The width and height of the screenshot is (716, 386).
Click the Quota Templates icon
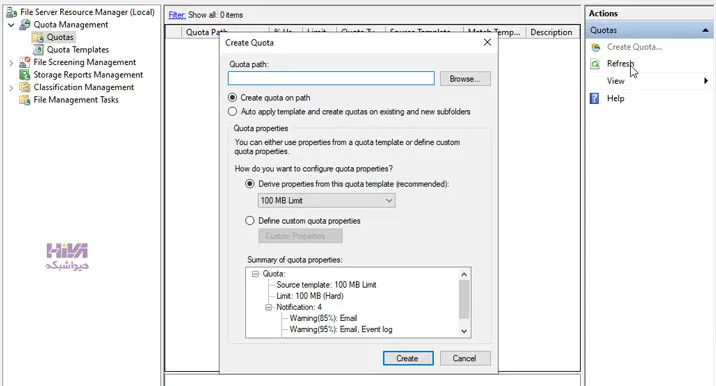pos(38,49)
